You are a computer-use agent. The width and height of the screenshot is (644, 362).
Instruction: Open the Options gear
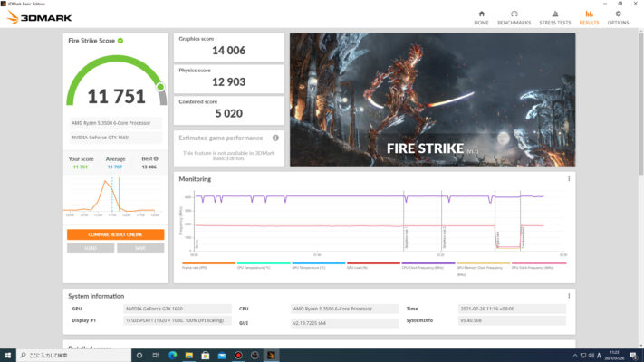[x=618, y=18]
